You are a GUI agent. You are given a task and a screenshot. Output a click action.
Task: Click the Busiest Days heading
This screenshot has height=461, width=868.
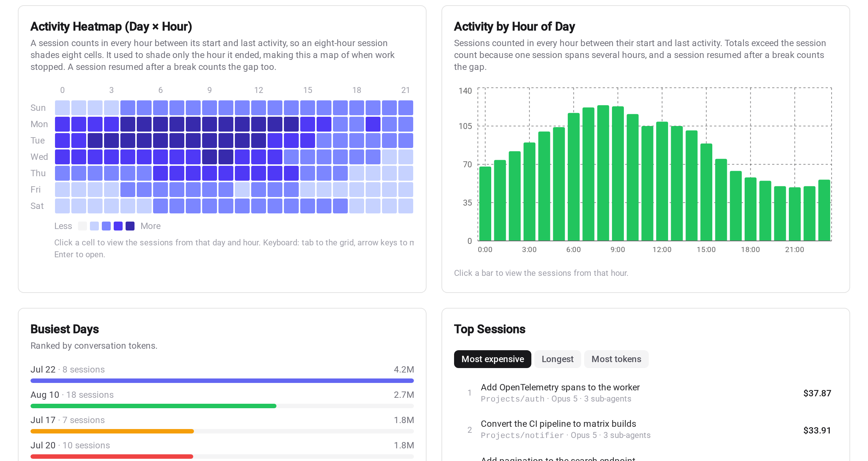pyautogui.click(x=65, y=329)
